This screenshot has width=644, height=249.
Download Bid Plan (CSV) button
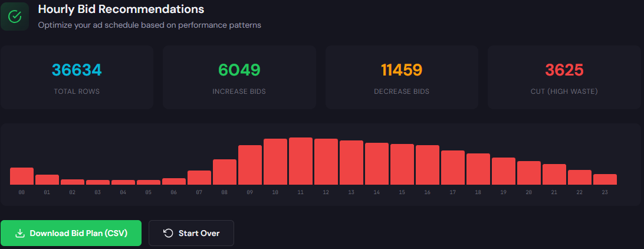(x=71, y=233)
